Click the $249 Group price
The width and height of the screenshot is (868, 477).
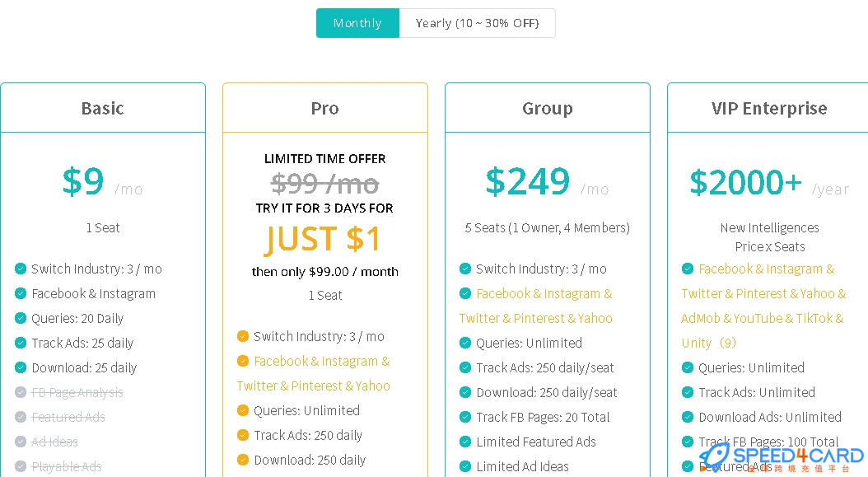click(x=528, y=181)
